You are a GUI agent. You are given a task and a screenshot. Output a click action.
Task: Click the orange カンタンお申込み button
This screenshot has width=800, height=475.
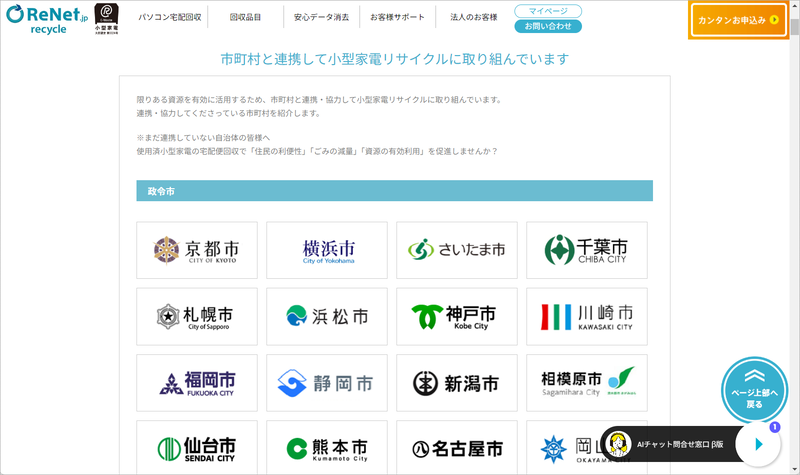click(738, 20)
